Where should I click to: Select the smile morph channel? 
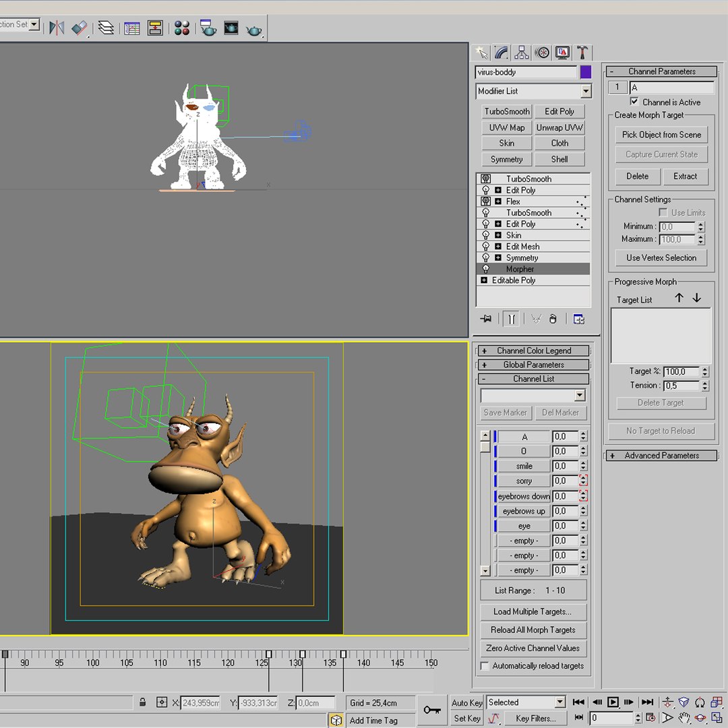pos(524,466)
